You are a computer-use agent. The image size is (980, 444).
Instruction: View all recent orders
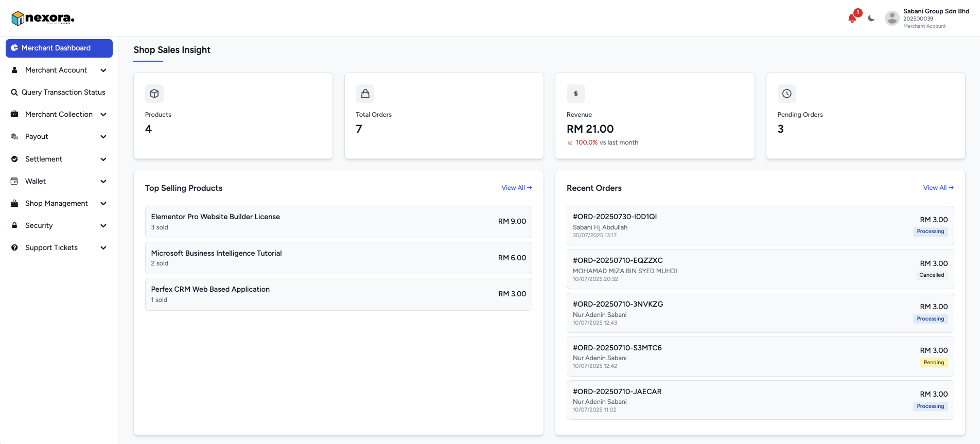(938, 188)
